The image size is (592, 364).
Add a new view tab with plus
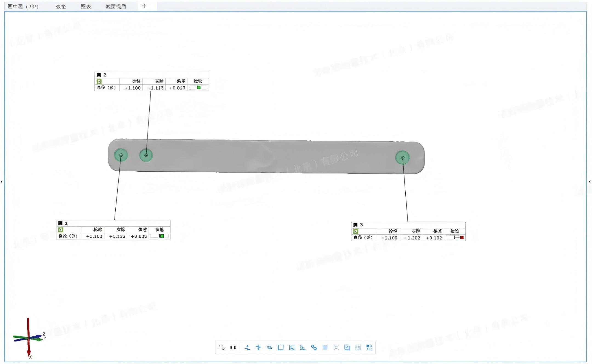[x=144, y=6]
